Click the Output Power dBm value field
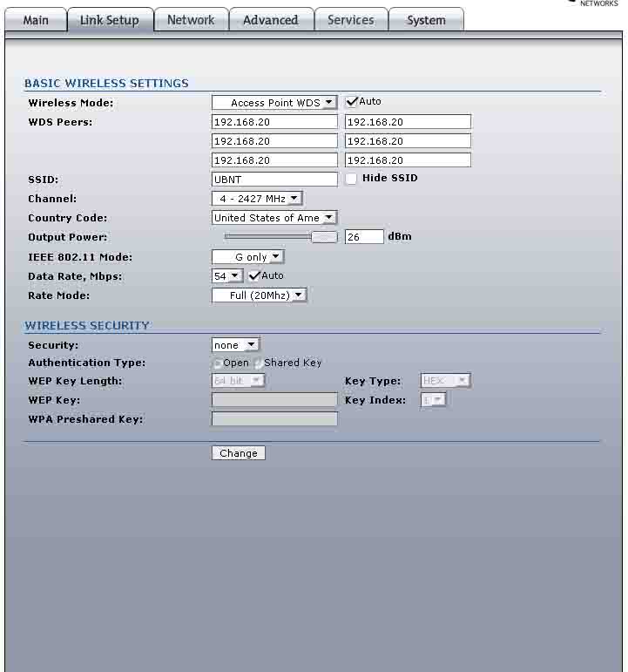The width and height of the screenshot is (628, 672). 364,237
